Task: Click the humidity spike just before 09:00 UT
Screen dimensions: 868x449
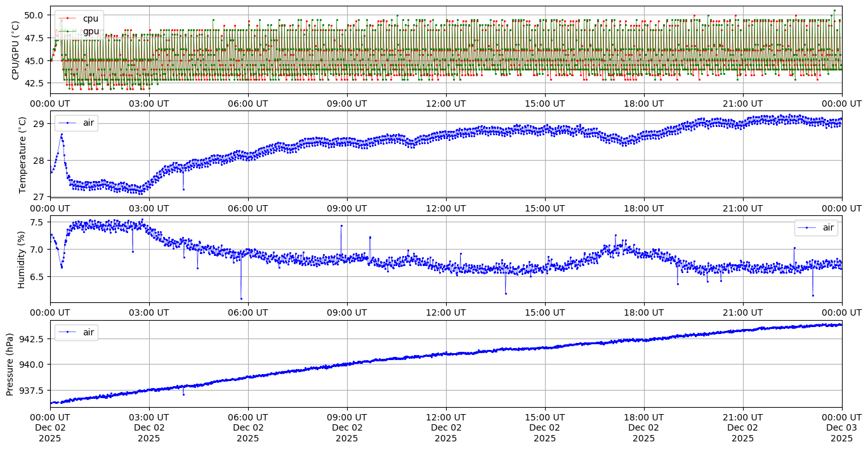Action: click(341, 225)
